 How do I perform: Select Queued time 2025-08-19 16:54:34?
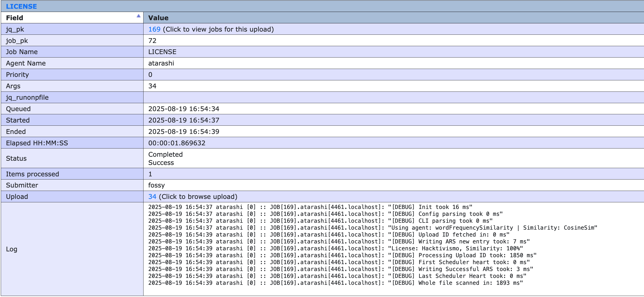tap(184, 109)
